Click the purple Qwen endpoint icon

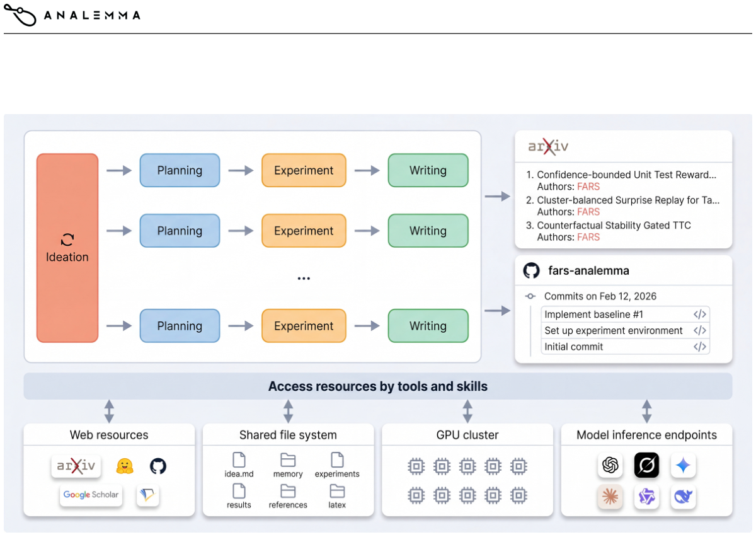pos(646,497)
